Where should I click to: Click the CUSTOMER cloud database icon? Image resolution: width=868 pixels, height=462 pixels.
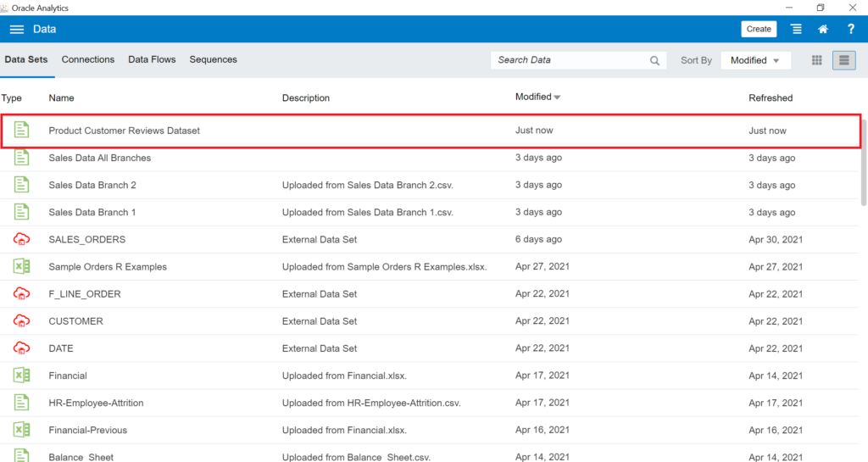coord(21,320)
